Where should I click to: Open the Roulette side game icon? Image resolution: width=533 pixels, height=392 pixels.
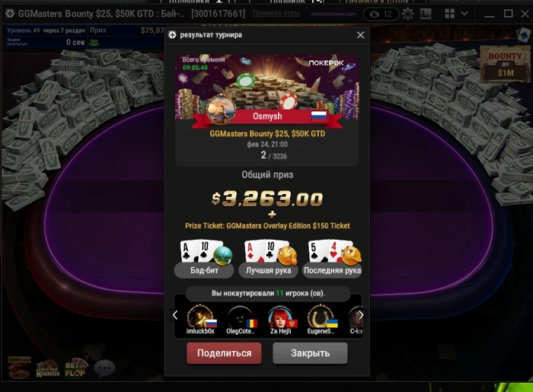pos(47,369)
